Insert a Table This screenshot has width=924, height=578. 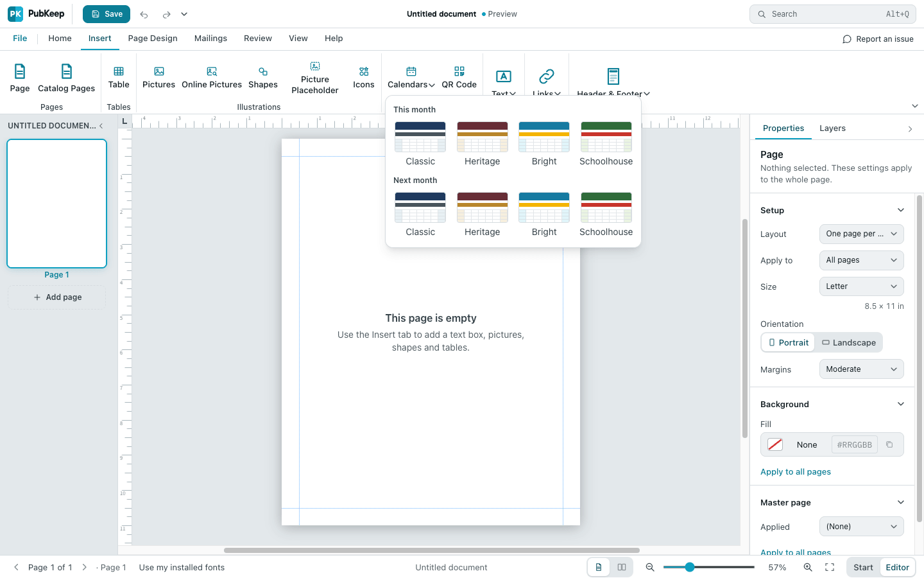[119, 78]
